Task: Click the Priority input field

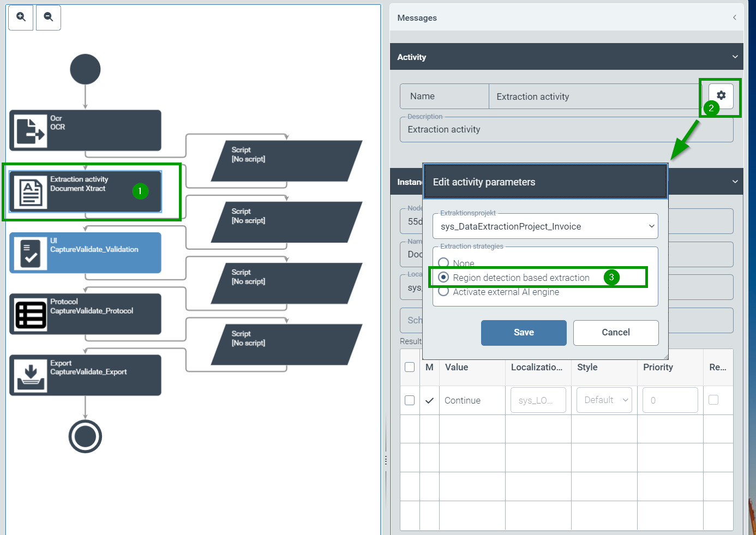Action: (x=670, y=400)
